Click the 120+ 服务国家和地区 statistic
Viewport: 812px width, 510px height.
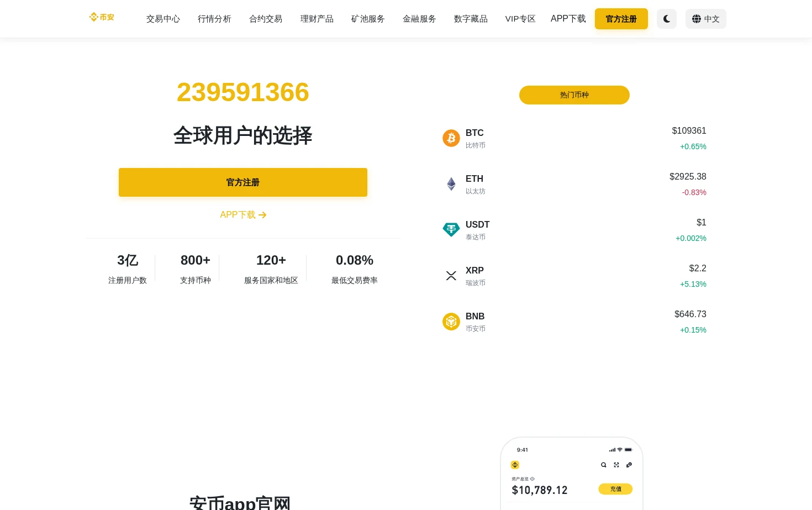click(x=271, y=270)
